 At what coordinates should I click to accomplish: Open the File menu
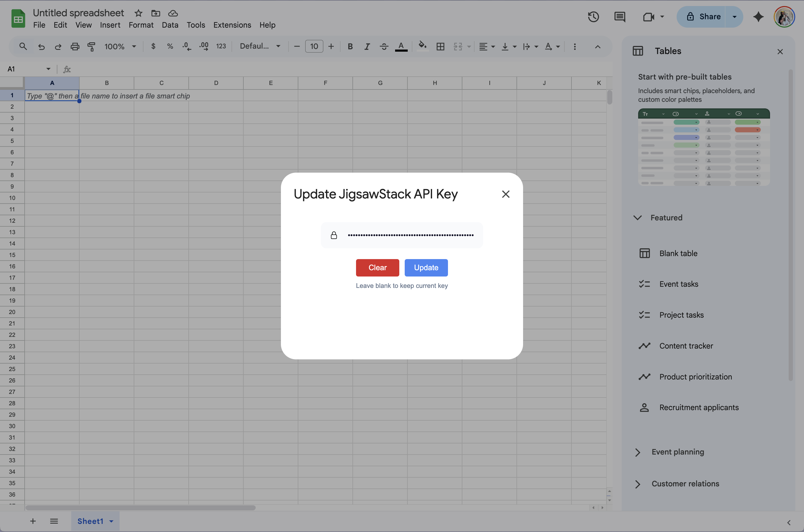39,25
